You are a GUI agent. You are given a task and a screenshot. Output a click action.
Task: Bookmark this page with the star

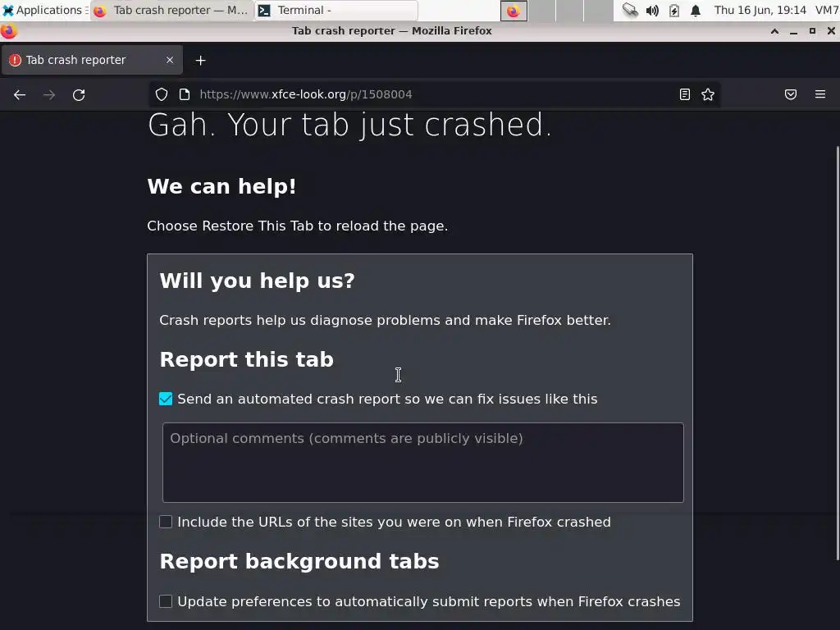[708, 95]
